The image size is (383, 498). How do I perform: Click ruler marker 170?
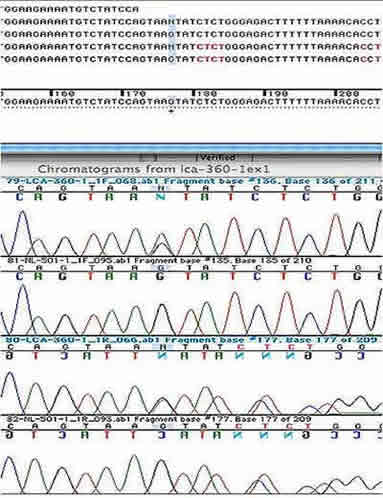[x=133, y=93]
